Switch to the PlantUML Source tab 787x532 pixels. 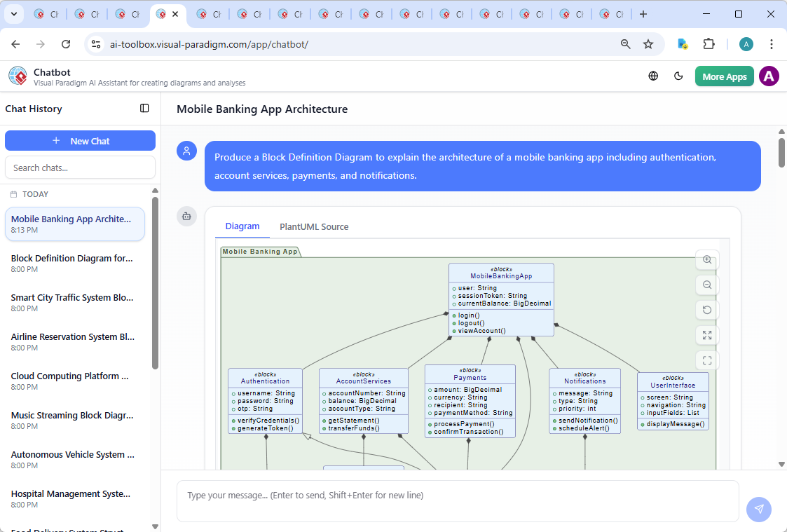tap(314, 226)
